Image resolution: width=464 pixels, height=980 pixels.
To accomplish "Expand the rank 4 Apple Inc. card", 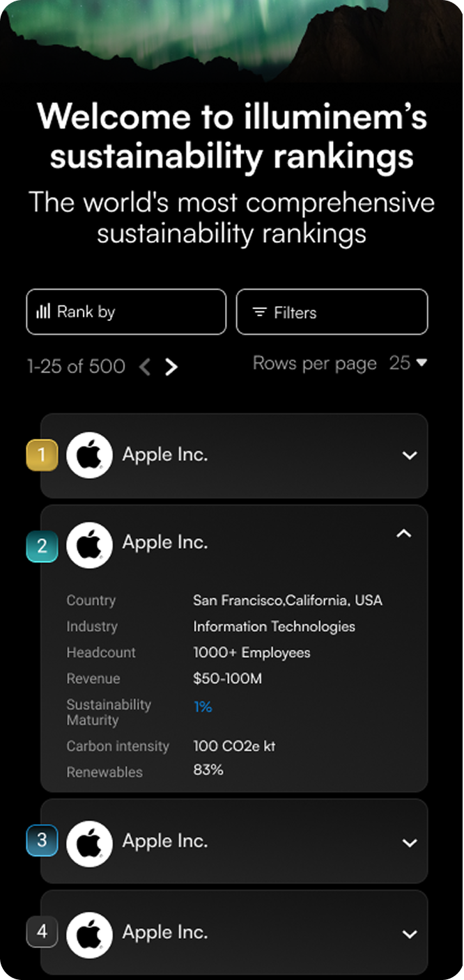I will pyautogui.click(x=410, y=933).
